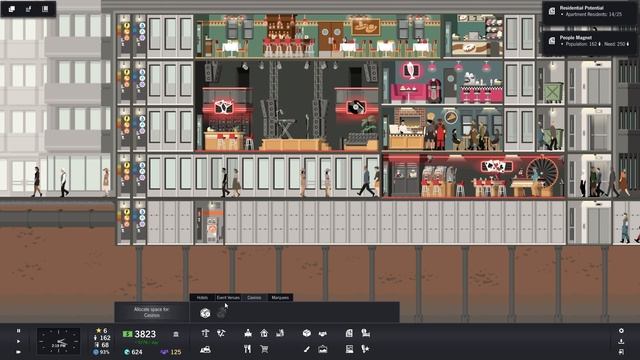Click the save game download icon
The width and height of the screenshot is (640, 360).
coord(621,341)
